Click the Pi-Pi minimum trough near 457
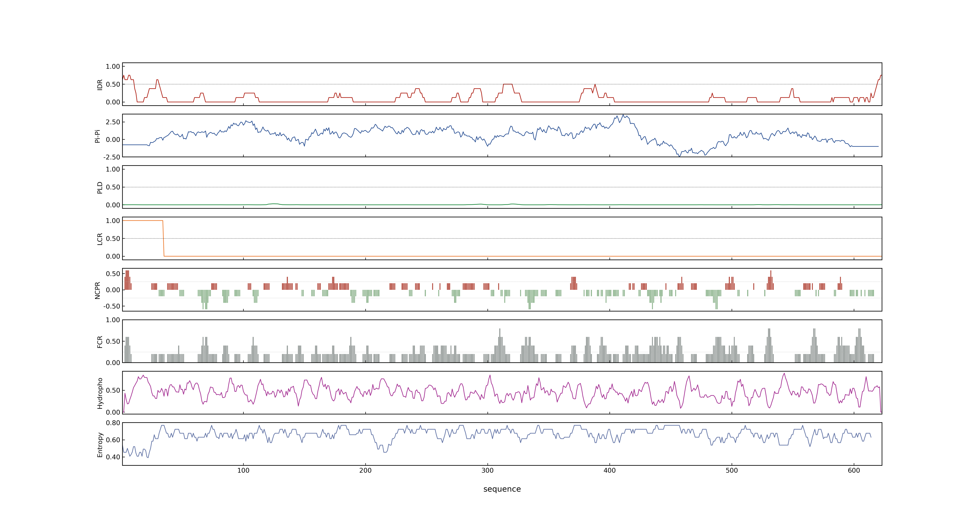 (679, 156)
